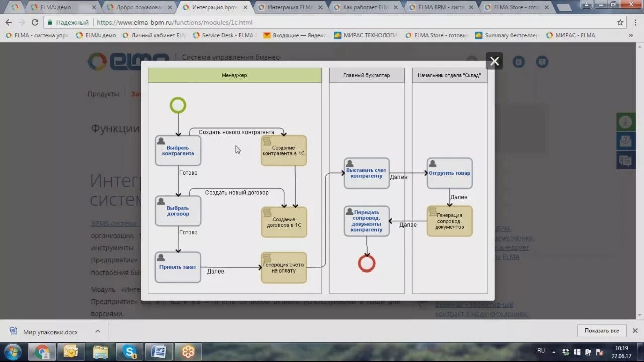Open File Explorer from the taskbar

coord(100,352)
